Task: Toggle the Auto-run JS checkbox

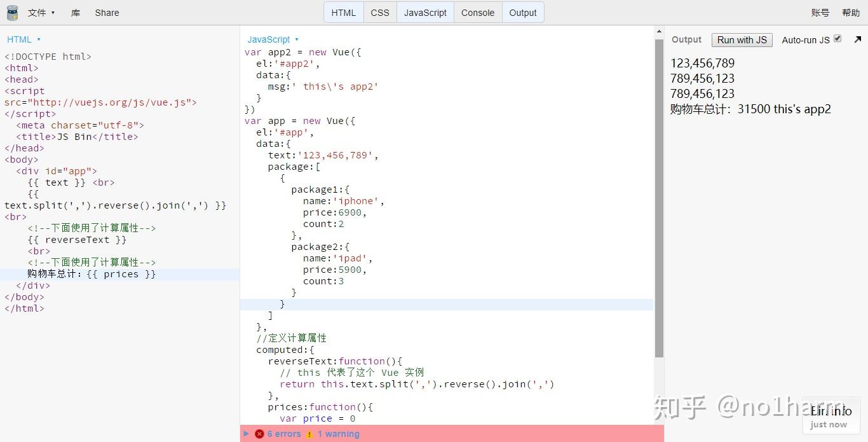Action: [x=837, y=38]
